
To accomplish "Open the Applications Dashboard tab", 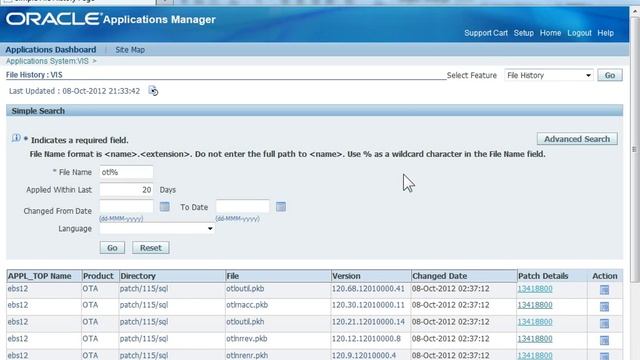I will point(51,49).
